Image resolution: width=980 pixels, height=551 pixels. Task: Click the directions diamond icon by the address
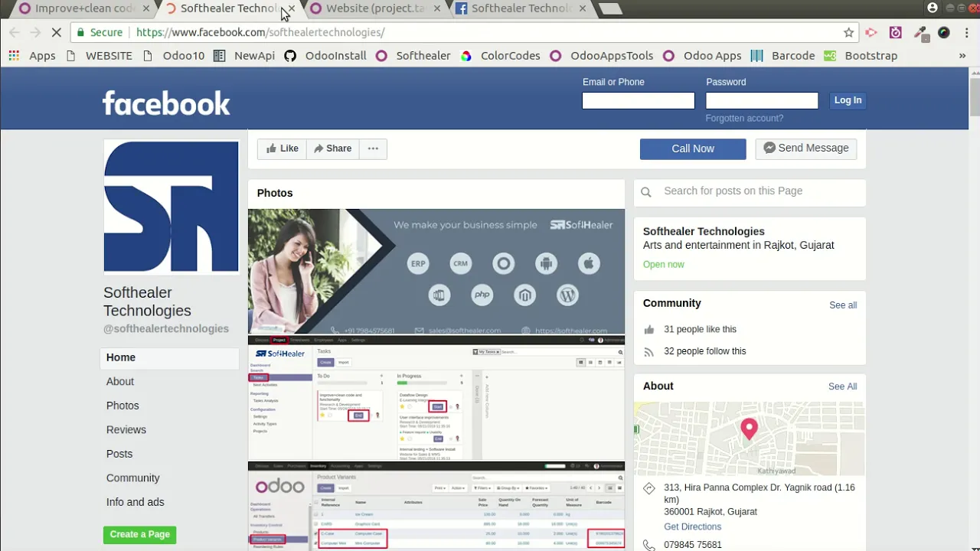point(649,488)
